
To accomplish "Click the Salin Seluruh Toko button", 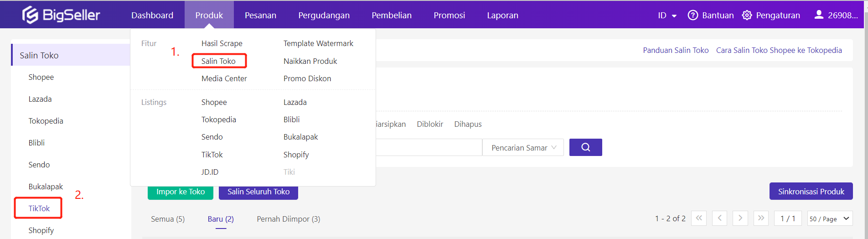I will [258, 192].
